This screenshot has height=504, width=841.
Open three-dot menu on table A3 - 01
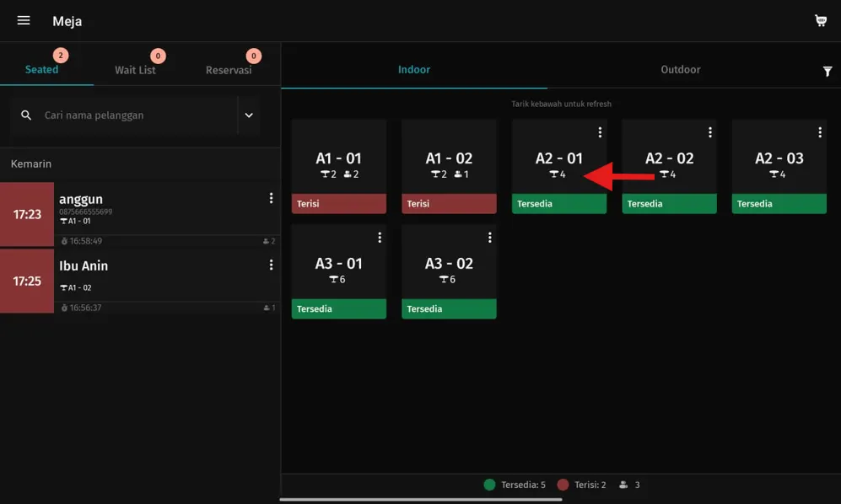click(380, 238)
